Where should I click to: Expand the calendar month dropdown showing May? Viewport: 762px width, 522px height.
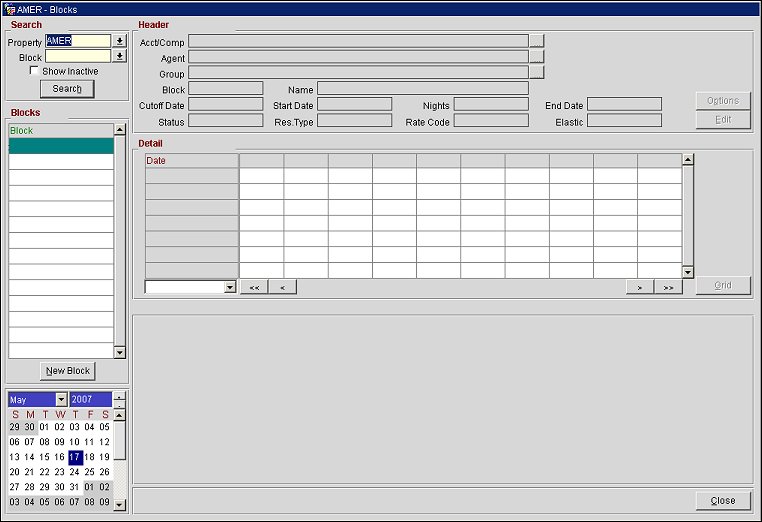61,400
